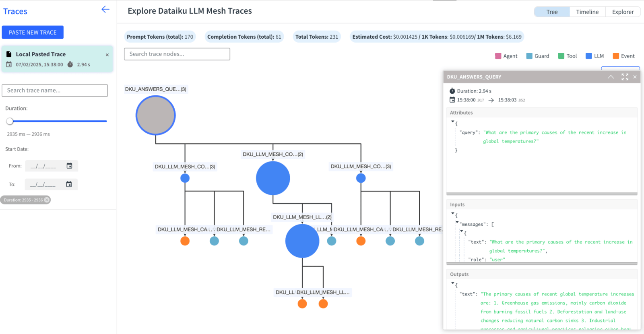Select the gray DKU_ANSWERS_QUERY root node
Image resolution: width=644 pixels, height=334 pixels.
pyautogui.click(x=155, y=115)
